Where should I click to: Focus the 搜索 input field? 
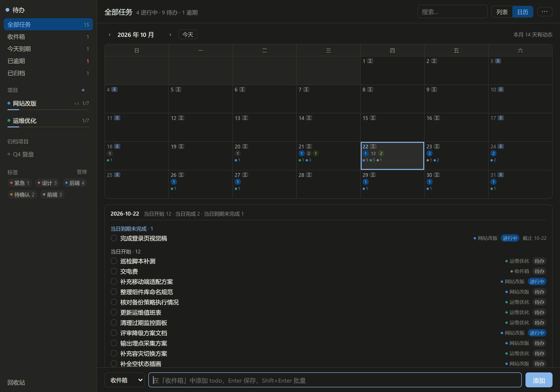click(453, 12)
